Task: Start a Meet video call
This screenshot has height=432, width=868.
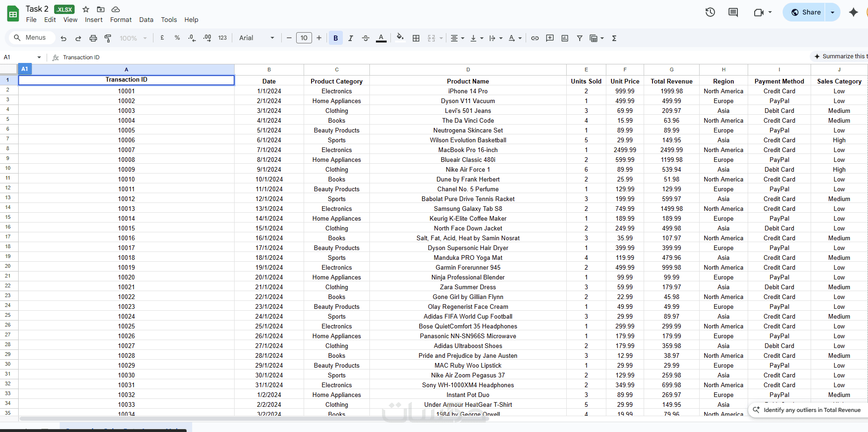Action: [x=759, y=13]
